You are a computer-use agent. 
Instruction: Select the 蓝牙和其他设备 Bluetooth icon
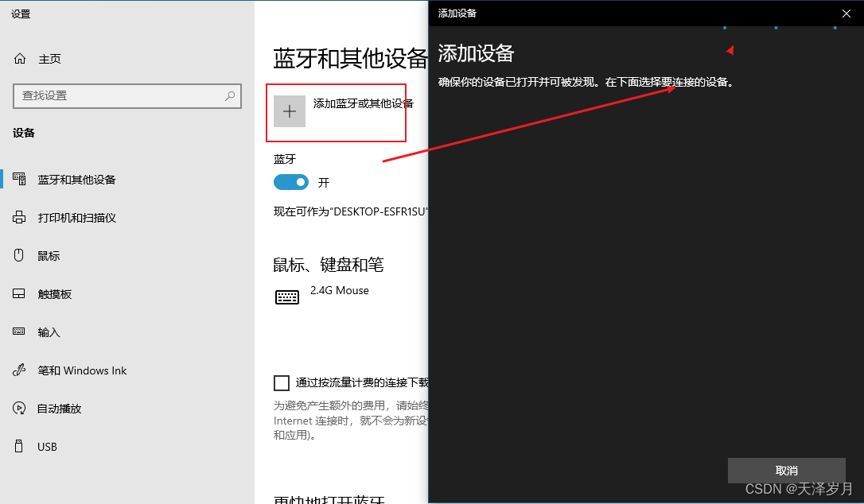[19, 179]
